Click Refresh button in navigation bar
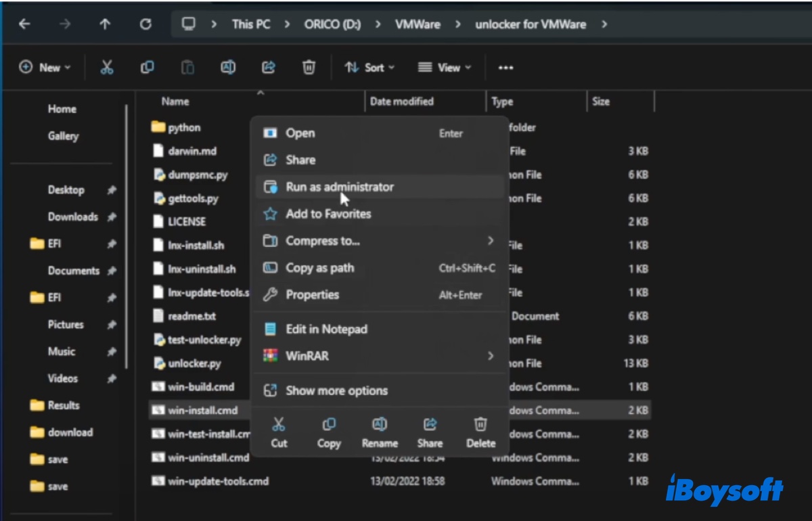Viewport: 812px width, 521px height. pos(145,24)
